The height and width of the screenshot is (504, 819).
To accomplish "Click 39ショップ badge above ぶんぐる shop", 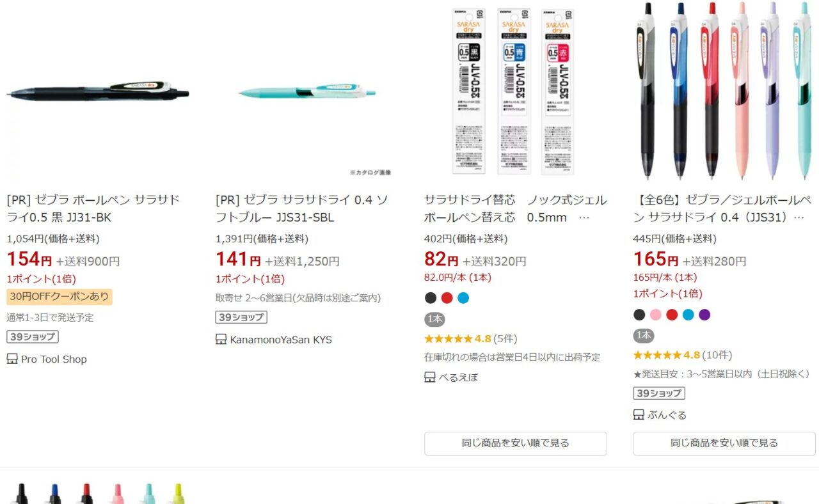I will pos(659,393).
